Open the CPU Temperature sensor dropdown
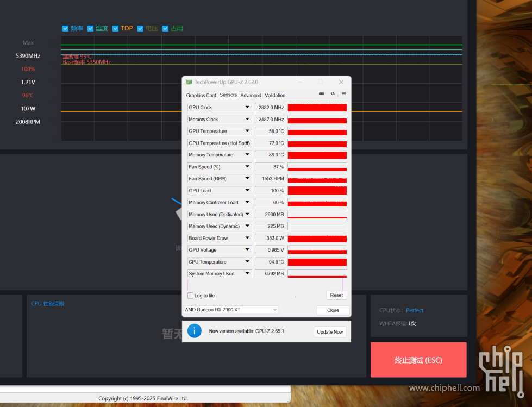532x407 pixels. (x=247, y=261)
